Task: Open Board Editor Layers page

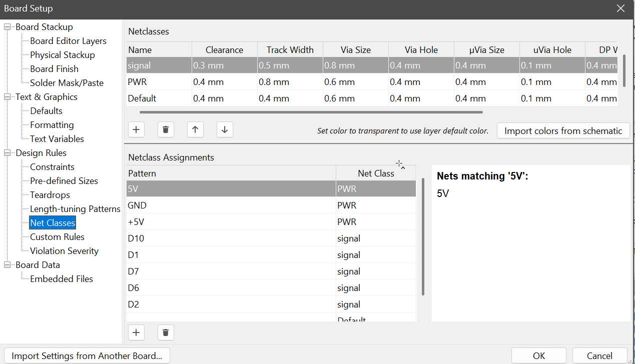Action: coord(68,41)
